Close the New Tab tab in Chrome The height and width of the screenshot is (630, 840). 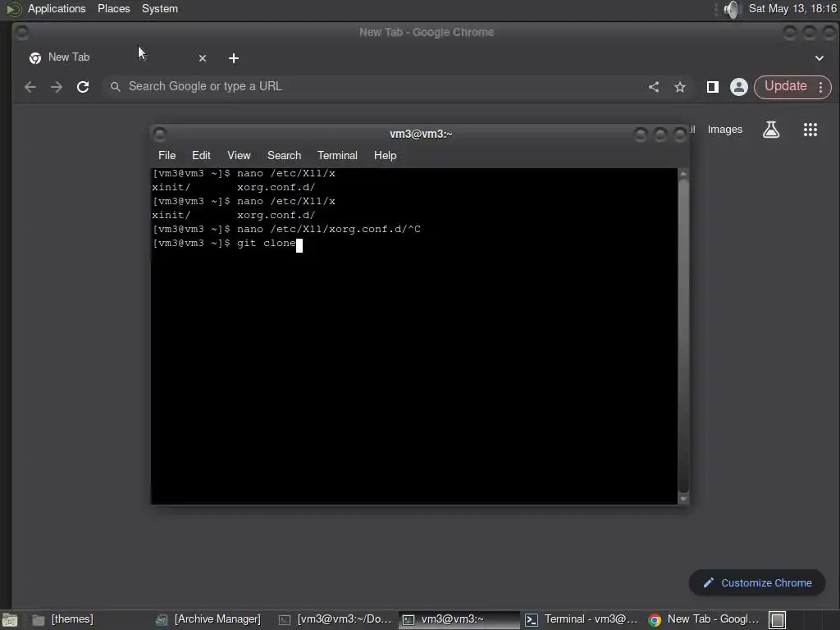[x=203, y=58]
